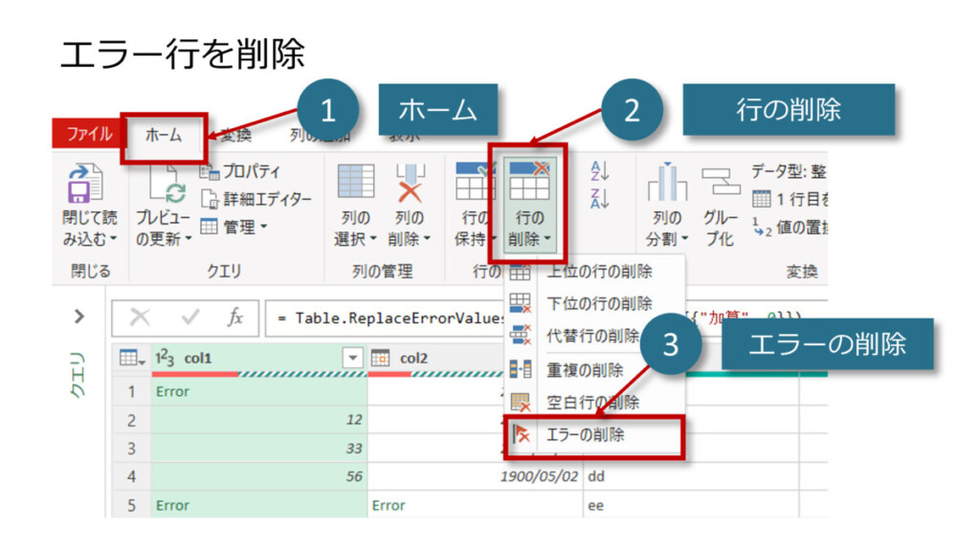The height and width of the screenshot is (551, 980).
Task: Choose Remove Duplicates (重複の削除) from menu
Action: click(585, 369)
